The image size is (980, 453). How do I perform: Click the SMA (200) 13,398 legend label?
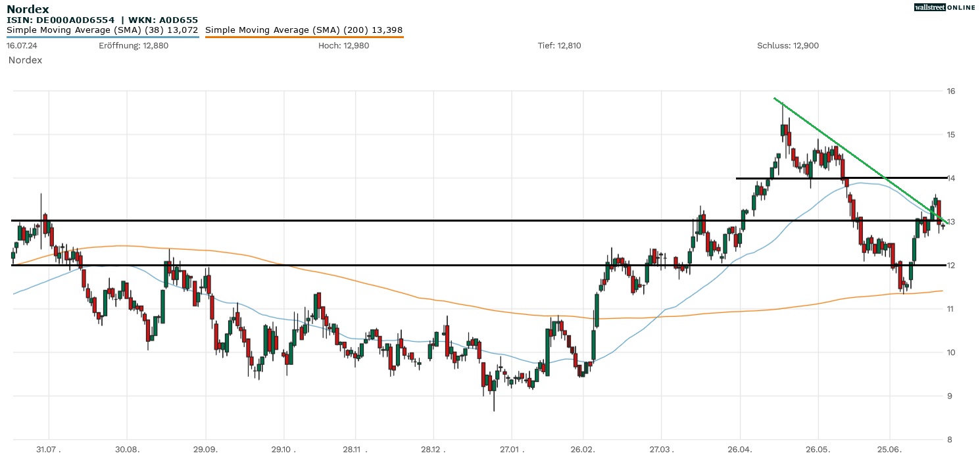(x=304, y=30)
